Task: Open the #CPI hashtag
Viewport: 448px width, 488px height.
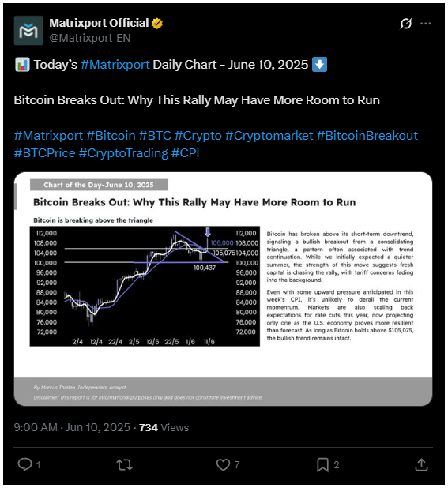Action: [185, 153]
